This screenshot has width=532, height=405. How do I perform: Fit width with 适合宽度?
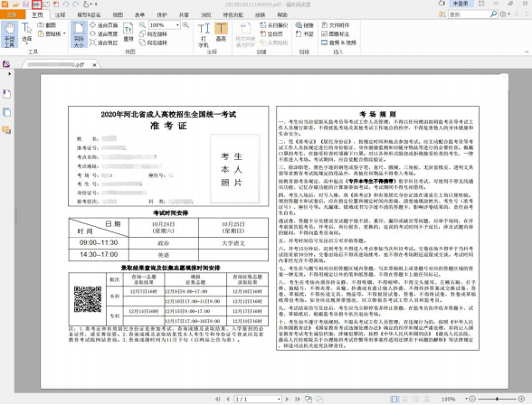pyautogui.click(x=104, y=33)
